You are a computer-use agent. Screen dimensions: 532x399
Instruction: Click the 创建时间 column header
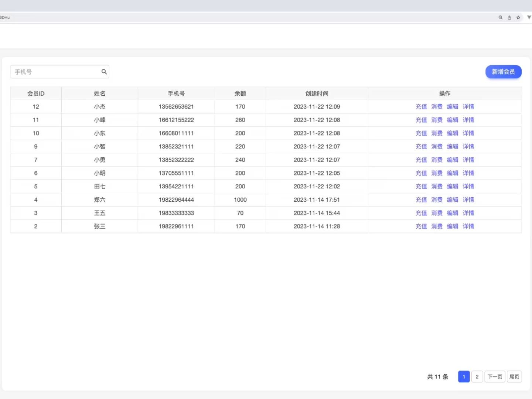(317, 93)
